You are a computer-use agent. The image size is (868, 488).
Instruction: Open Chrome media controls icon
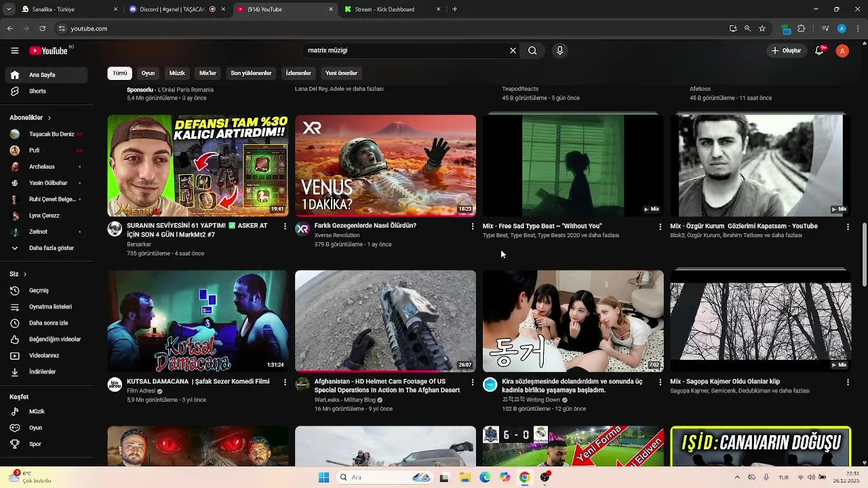[825, 28]
